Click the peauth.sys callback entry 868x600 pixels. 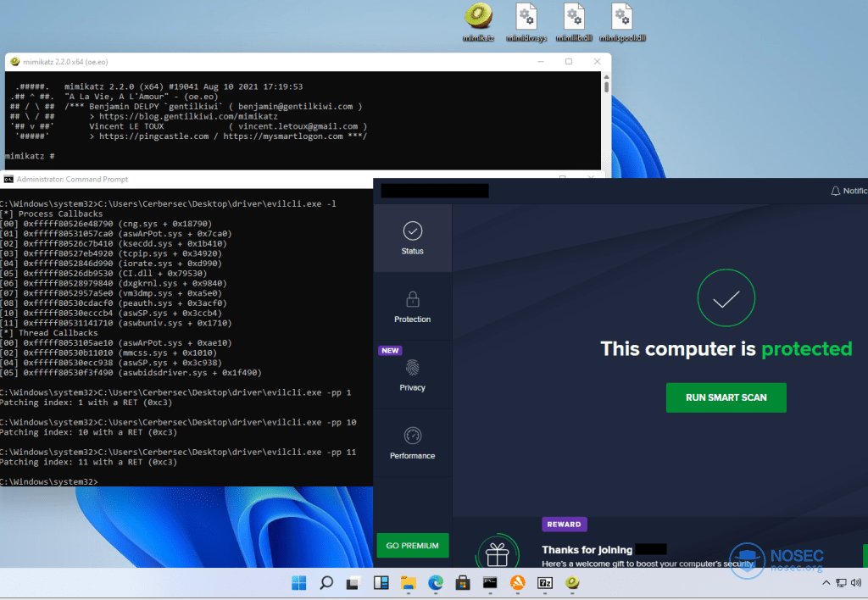(x=114, y=303)
